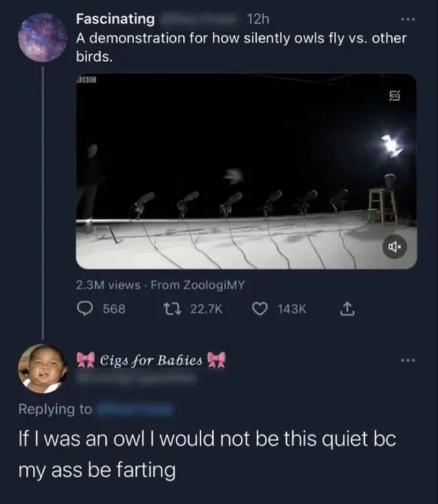Click the Fascinating display name
Screen dimensions: 438x504
[115, 19]
